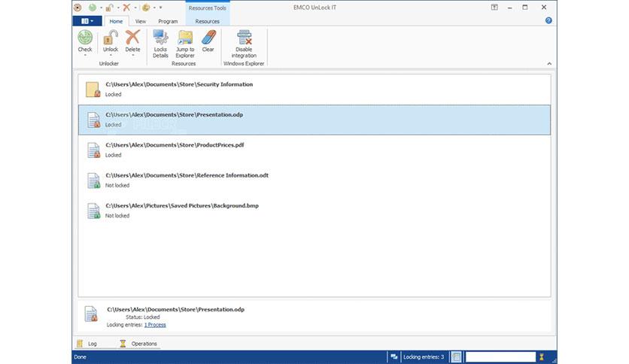Click the application logo in title bar
This screenshot has height=364, width=629.
(77, 8)
